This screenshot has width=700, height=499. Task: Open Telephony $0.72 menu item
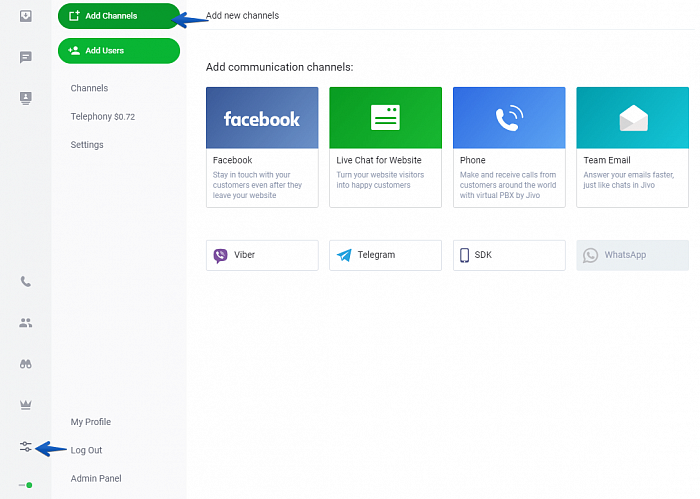103,116
